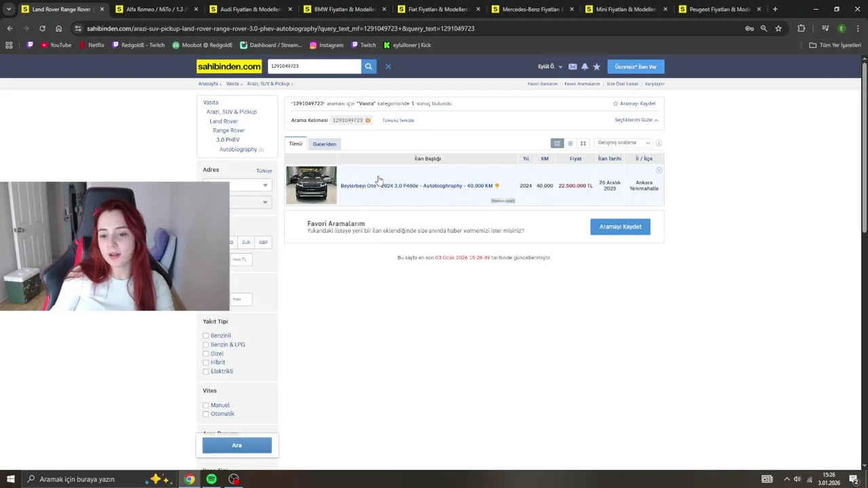Check the Otomatik transmission option
The width and height of the screenshot is (868, 488).
[x=205, y=414]
